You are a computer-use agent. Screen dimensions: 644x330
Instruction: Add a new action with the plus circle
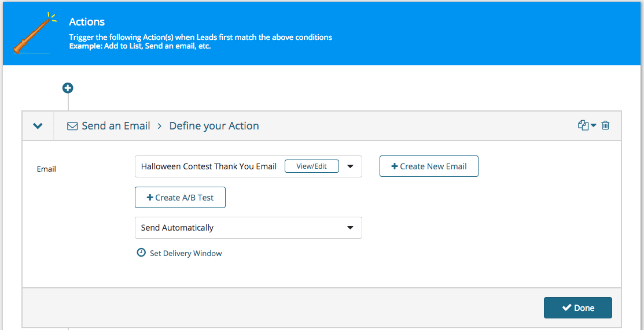[x=68, y=88]
